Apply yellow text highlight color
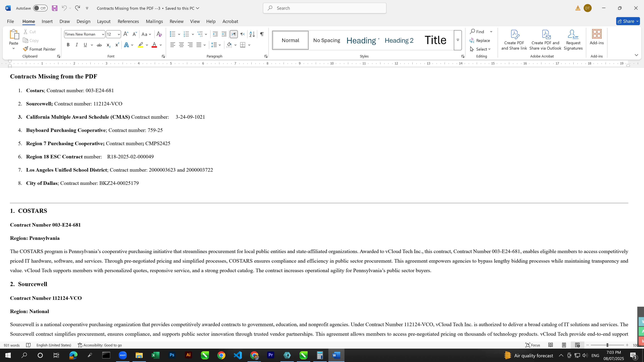 pyautogui.click(x=141, y=45)
